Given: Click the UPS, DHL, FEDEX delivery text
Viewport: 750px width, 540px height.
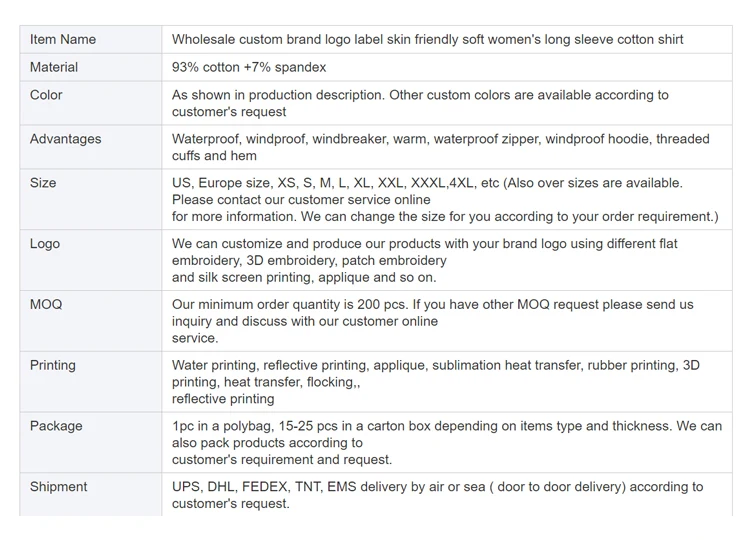Looking at the screenshot, I should pos(437,495).
